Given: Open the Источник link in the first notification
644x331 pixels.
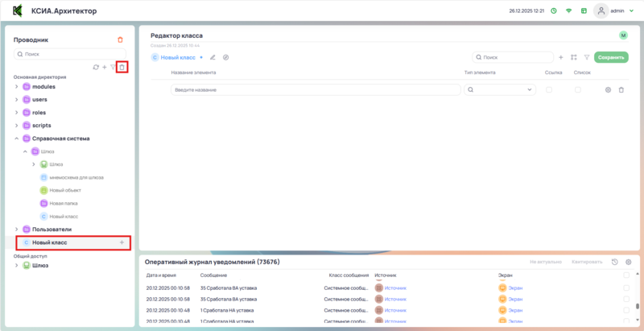Looking at the screenshot, I should point(395,287).
